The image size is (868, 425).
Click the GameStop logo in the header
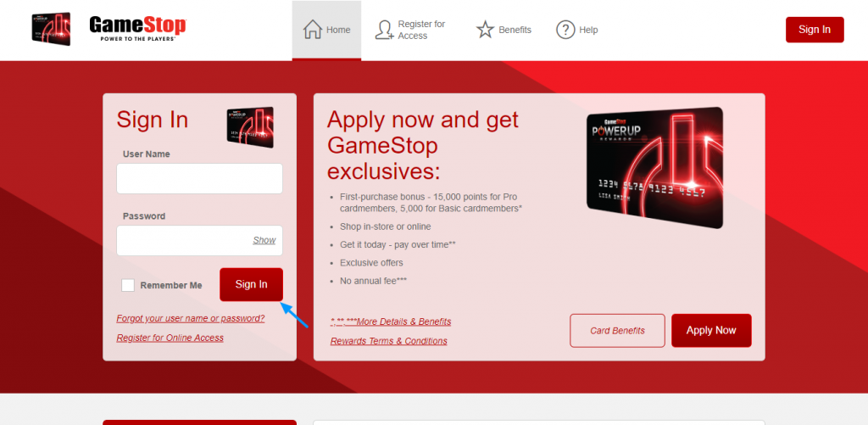click(x=138, y=29)
